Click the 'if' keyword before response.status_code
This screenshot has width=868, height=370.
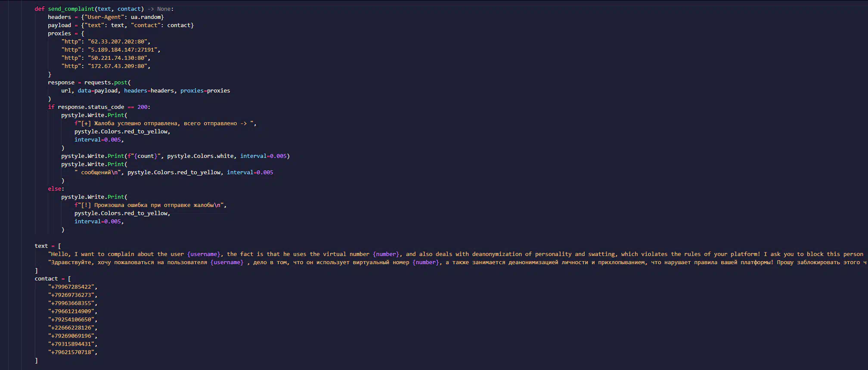click(x=51, y=107)
